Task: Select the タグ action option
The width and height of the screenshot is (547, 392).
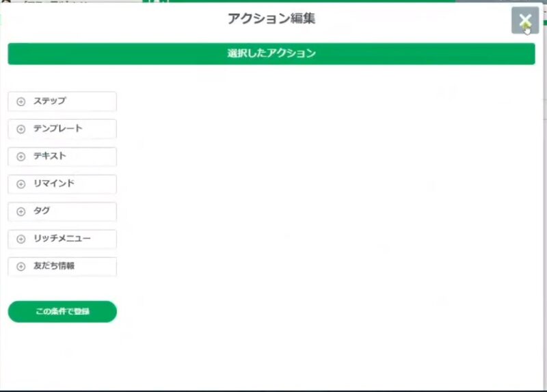Action: (62, 211)
